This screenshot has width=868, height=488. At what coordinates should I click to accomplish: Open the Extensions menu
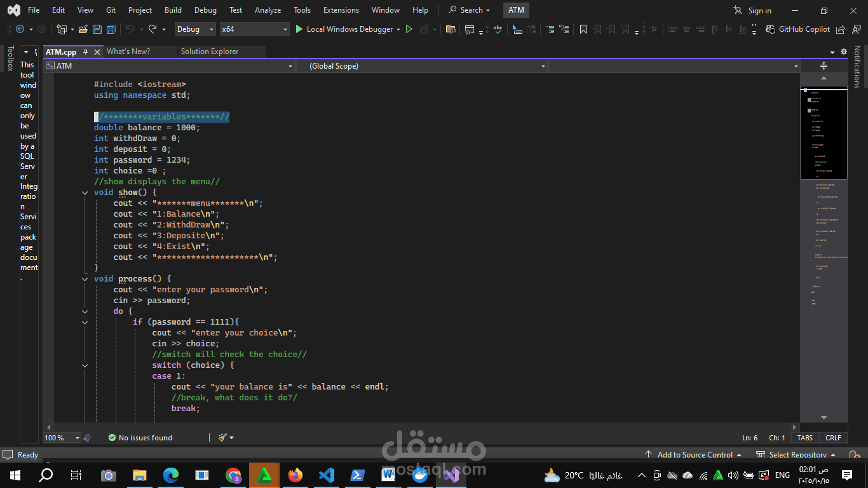(x=341, y=10)
